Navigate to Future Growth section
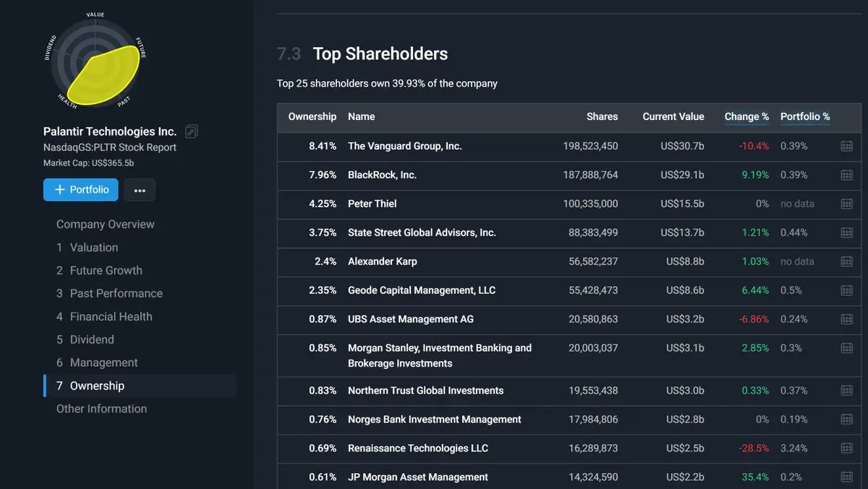The image size is (868, 489). pos(100,271)
